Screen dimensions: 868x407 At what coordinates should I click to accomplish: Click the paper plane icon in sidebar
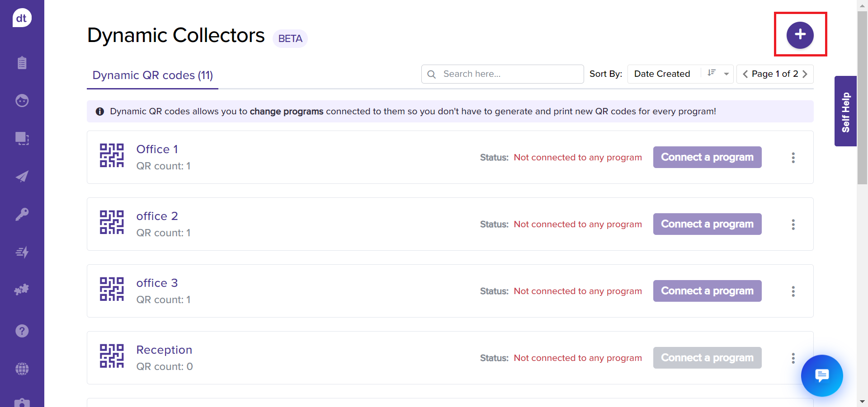22,176
